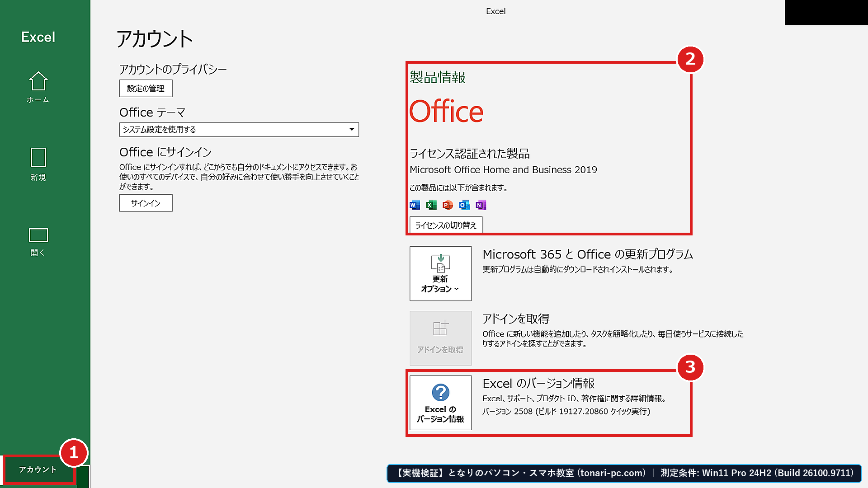Click the Excel のバージョン情報 heading text
The height and width of the screenshot is (488, 868).
[x=538, y=384]
